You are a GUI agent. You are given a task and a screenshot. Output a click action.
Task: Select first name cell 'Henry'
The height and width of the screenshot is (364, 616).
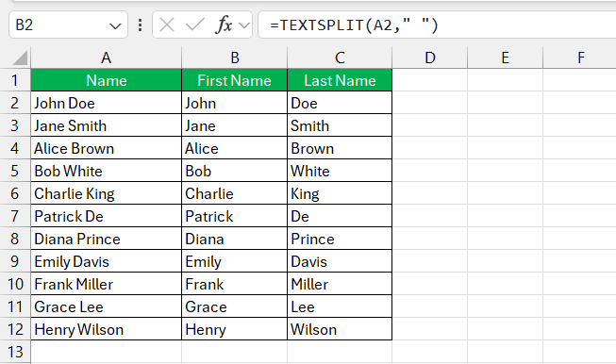click(x=235, y=329)
